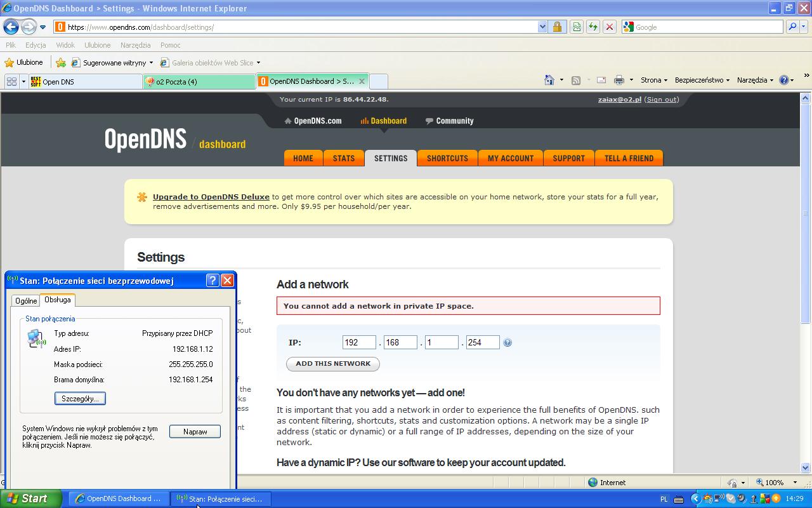Click the help icon beside IP fields
The image size is (812, 508).
507,342
